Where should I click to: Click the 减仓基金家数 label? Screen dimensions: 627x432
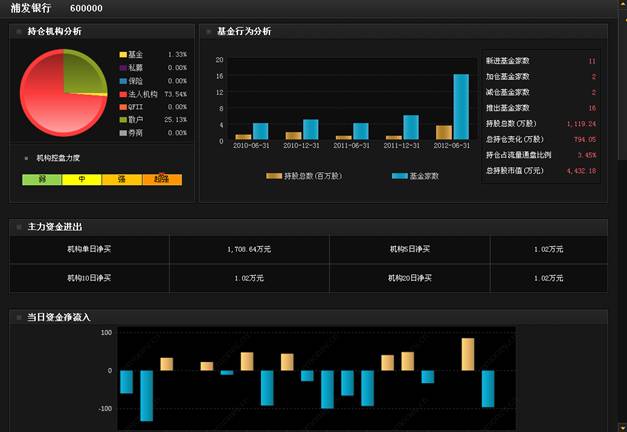coord(508,92)
